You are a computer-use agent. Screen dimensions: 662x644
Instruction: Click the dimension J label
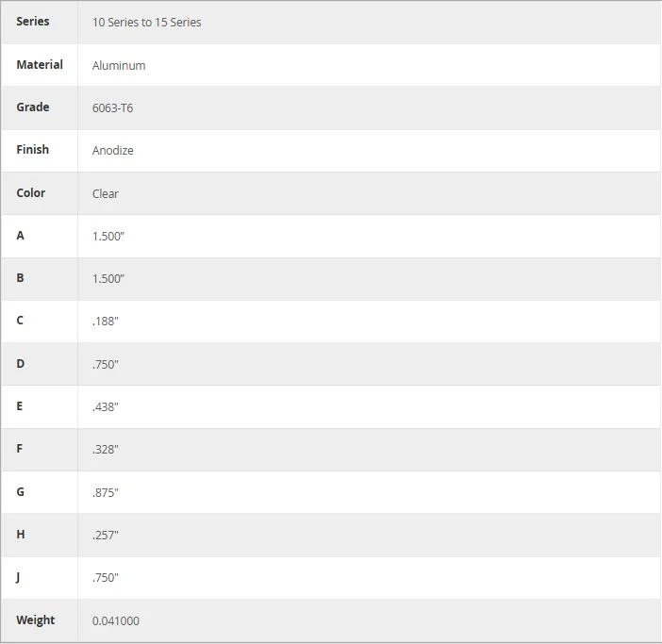coord(18,577)
